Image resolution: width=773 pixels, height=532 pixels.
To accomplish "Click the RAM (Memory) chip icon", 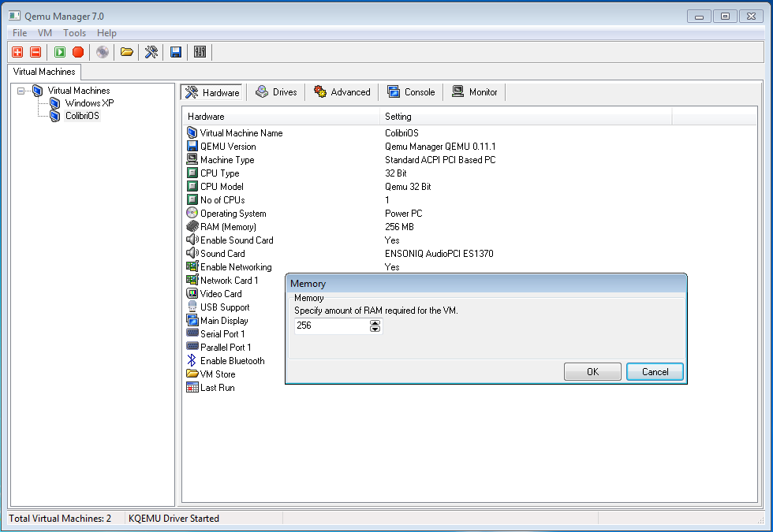I will tap(192, 227).
